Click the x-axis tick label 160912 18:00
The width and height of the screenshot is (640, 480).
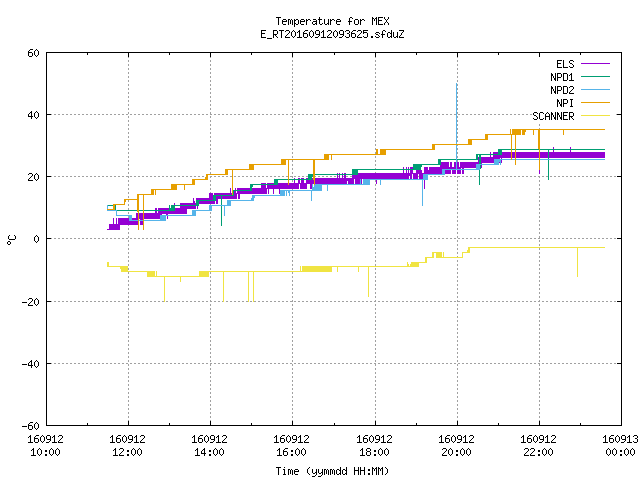coord(374,446)
